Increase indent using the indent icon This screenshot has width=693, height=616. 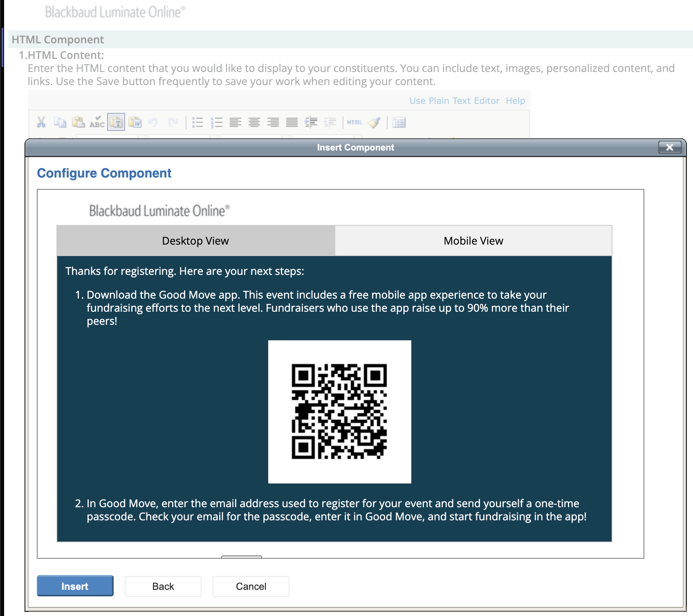[x=311, y=122]
